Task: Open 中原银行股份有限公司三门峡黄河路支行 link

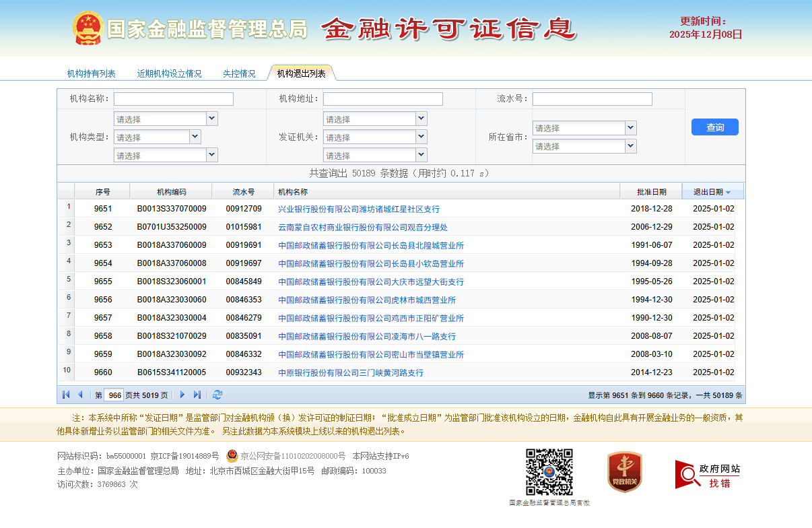Action: pyautogui.click(x=351, y=372)
